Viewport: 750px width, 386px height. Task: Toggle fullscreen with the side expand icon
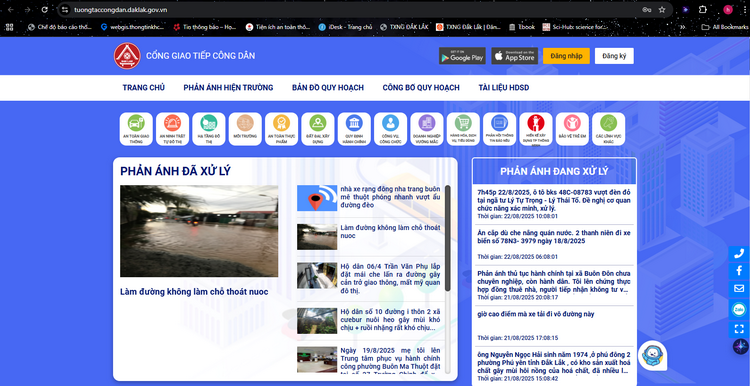click(739, 329)
